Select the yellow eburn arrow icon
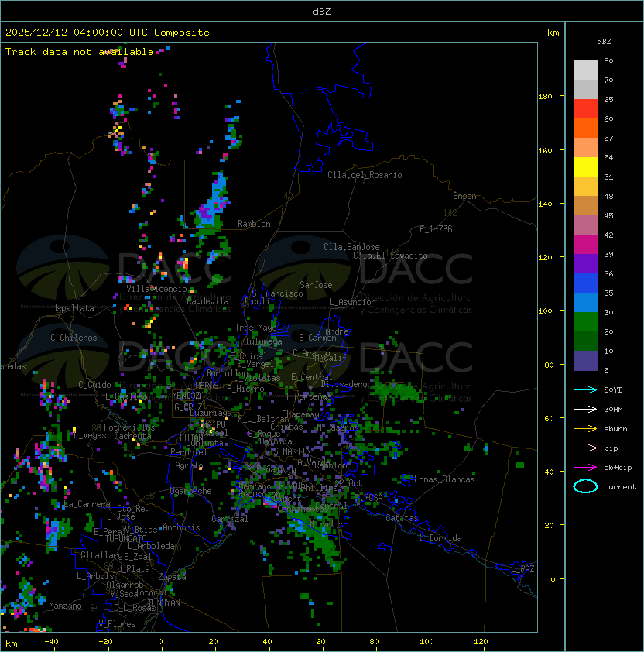The image size is (644, 652). 585,429
